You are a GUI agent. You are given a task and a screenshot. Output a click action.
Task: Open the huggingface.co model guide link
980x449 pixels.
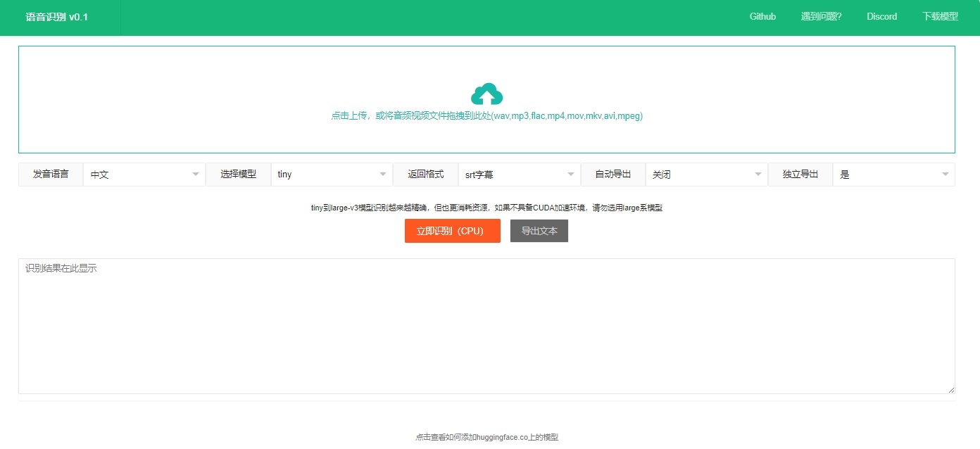pyautogui.click(x=489, y=436)
